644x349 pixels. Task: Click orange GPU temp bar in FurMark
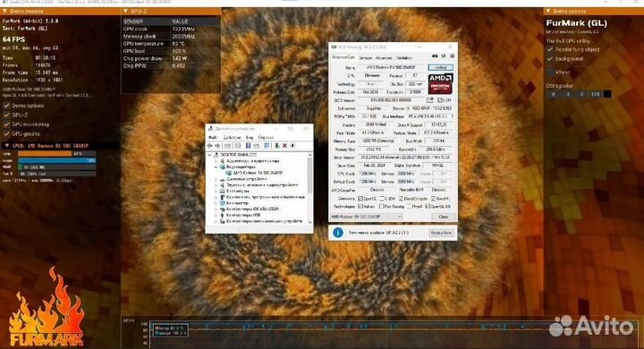46,154
